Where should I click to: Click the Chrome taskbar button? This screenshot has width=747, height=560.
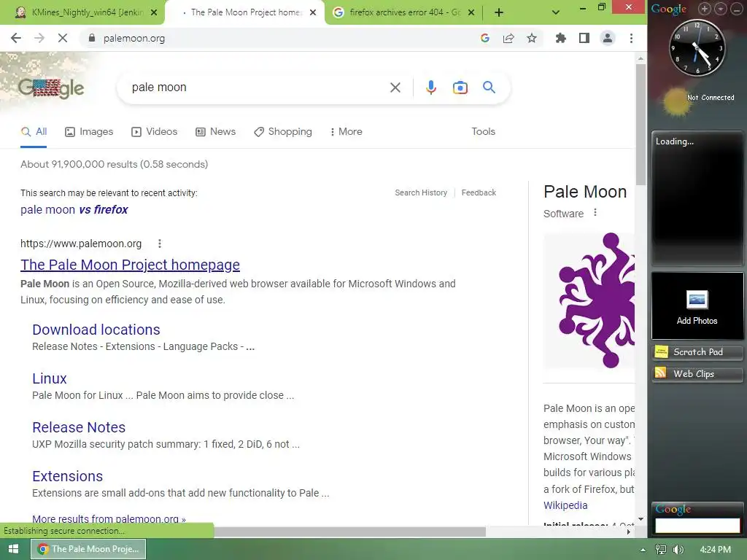pos(88,549)
